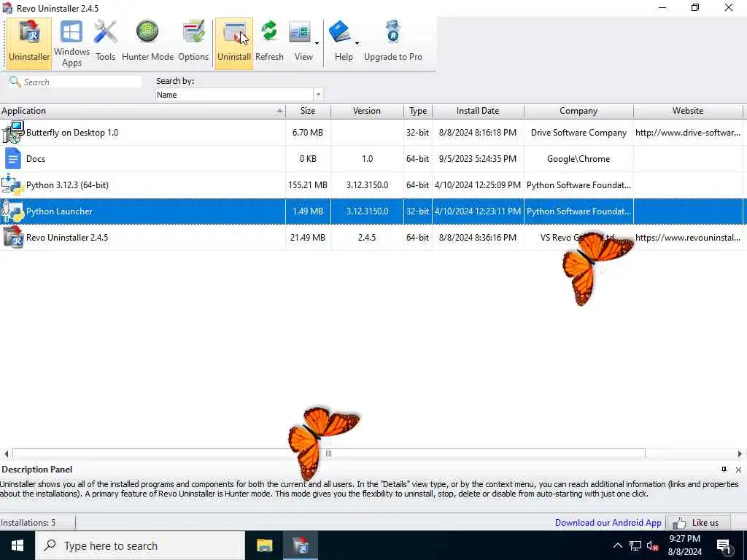747x560 pixels.
Task: Sort by the Application column header
Action: click(x=142, y=111)
